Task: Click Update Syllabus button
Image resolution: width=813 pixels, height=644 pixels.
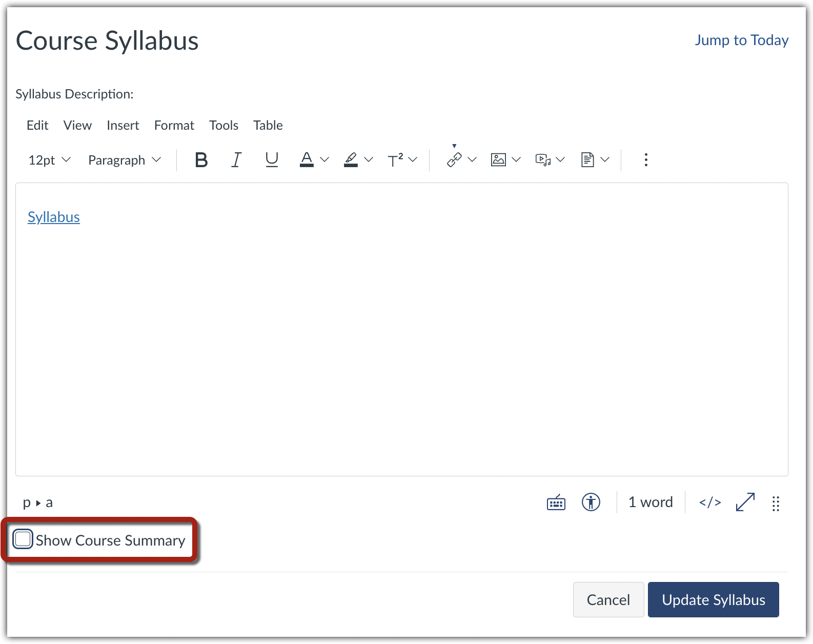Action: [x=714, y=599]
